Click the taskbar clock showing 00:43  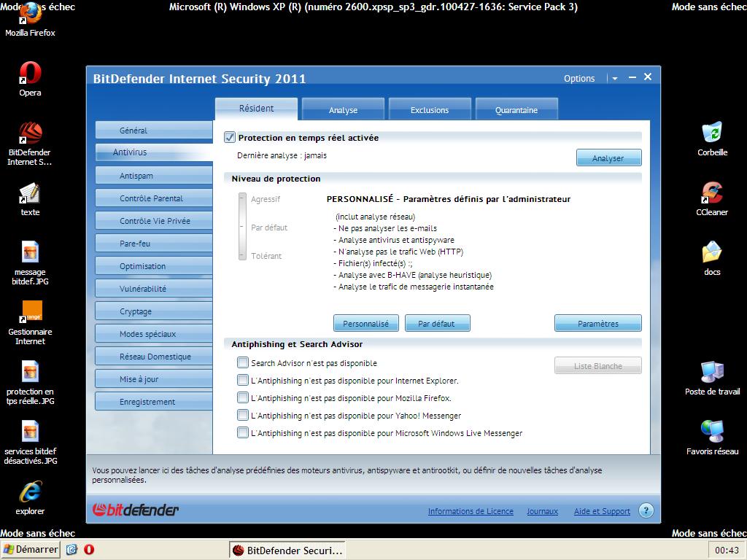tap(727, 550)
